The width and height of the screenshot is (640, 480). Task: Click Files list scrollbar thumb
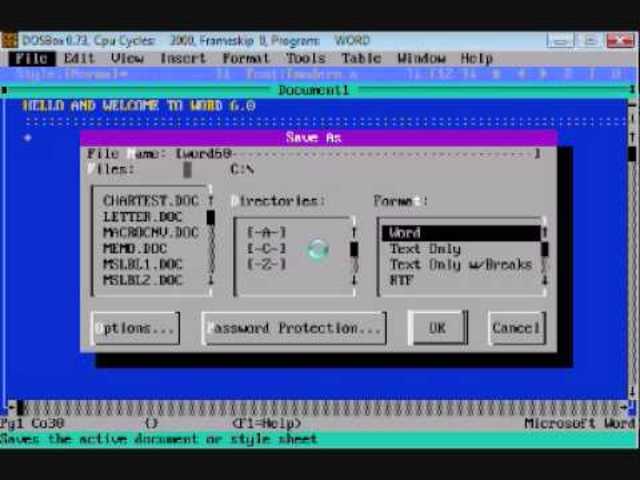[x=211, y=217]
